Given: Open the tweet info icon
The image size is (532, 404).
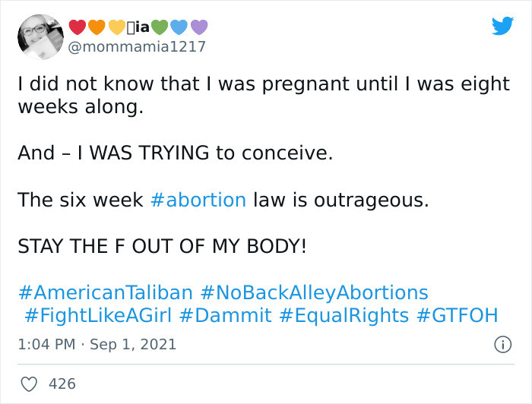Looking at the screenshot, I should (502, 344).
